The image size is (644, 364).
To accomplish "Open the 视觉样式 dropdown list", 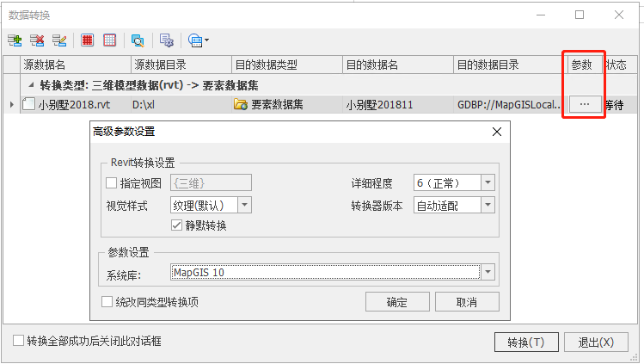I will 244,205.
